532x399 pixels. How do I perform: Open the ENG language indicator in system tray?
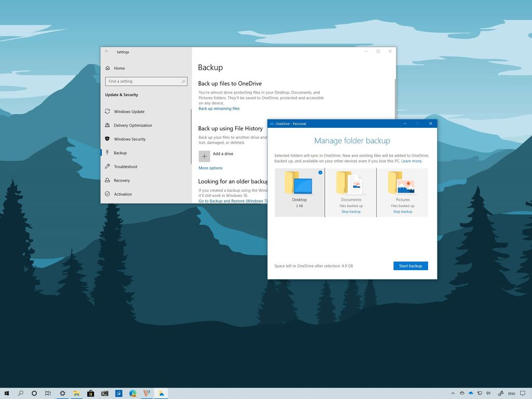click(x=511, y=393)
